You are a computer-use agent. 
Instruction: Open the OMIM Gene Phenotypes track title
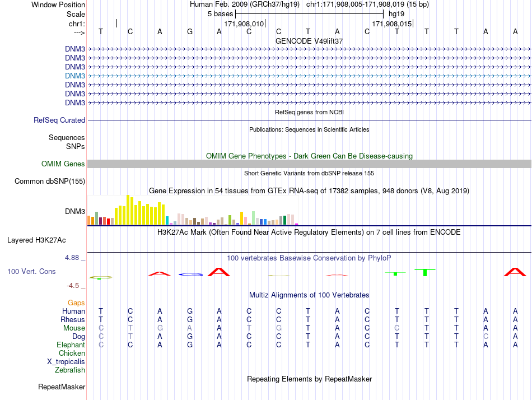pos(309,156)
